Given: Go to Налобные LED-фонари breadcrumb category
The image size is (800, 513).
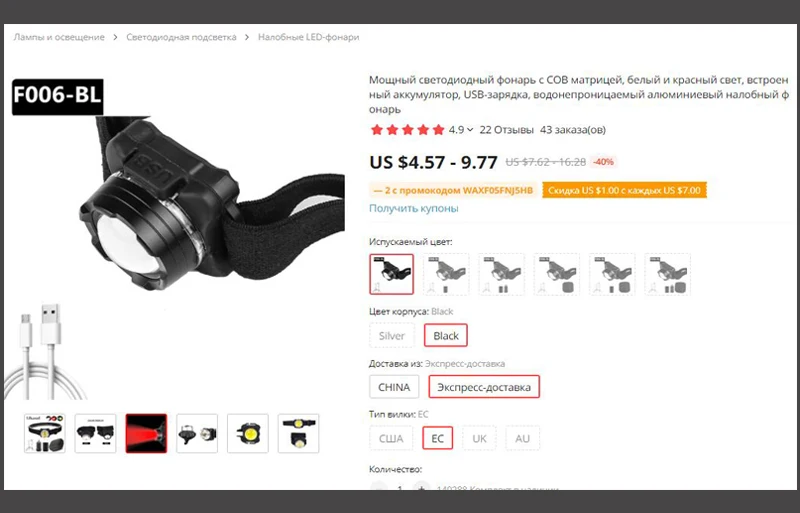Looking at the screenshot, I should (309, 37).
